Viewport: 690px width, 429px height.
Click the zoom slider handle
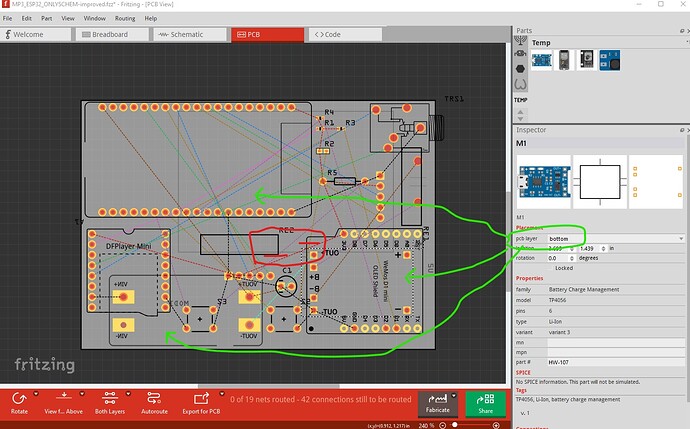click(x=455, y=425)
